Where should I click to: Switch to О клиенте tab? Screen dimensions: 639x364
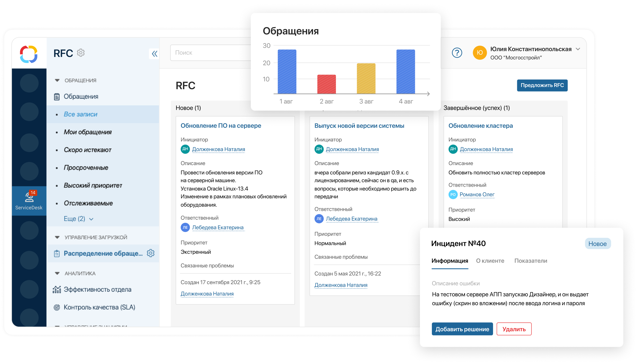pyautogui.click(x=490, y=261)
